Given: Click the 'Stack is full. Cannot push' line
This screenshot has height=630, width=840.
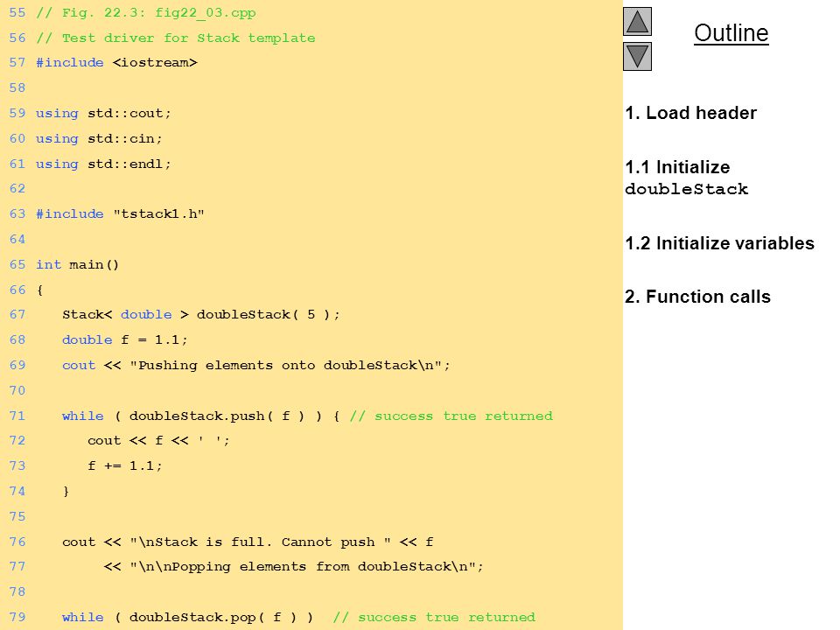Looking at the screenshot, I should coord(248,542).
